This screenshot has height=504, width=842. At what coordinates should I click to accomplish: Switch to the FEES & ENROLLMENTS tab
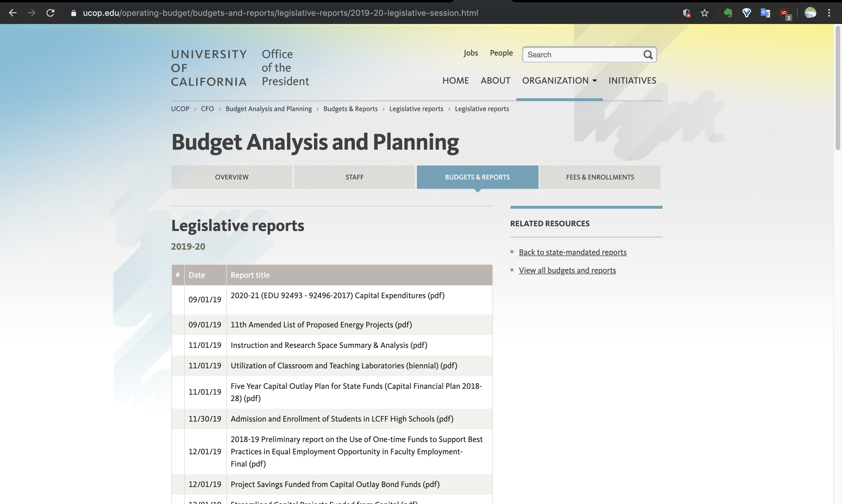600,177
